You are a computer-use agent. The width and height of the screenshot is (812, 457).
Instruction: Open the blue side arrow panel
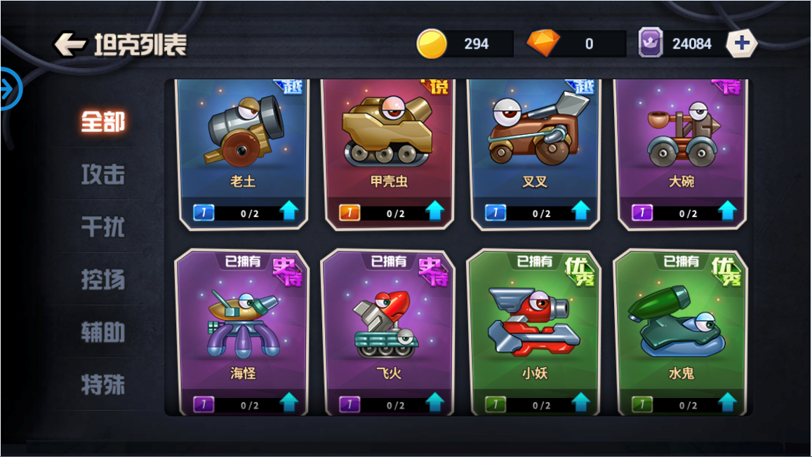click(10, 89)
